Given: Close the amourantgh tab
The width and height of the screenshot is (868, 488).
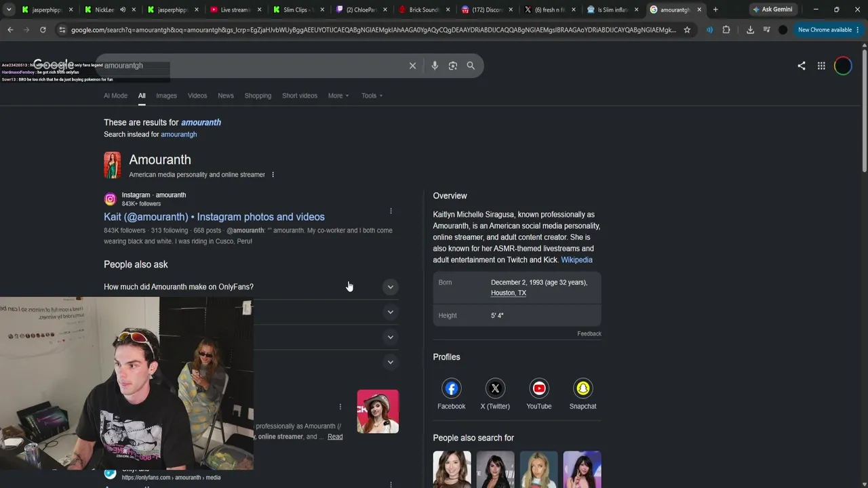Looking at the screenshot, I should (x=699, y=9).
